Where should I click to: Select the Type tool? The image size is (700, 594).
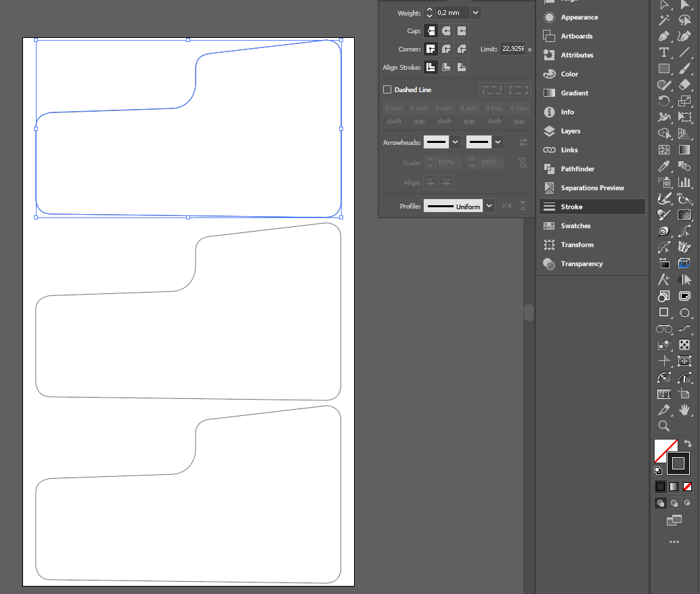point(664,53)
